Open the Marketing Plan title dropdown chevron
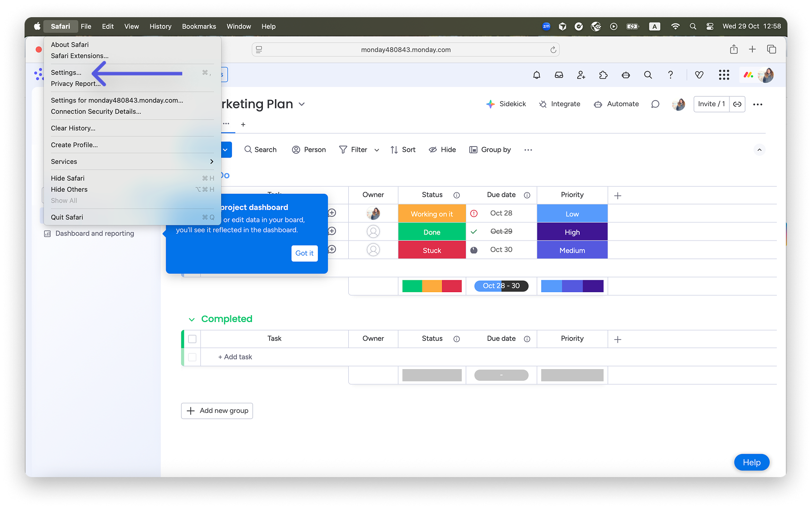 tap(302, 104)
